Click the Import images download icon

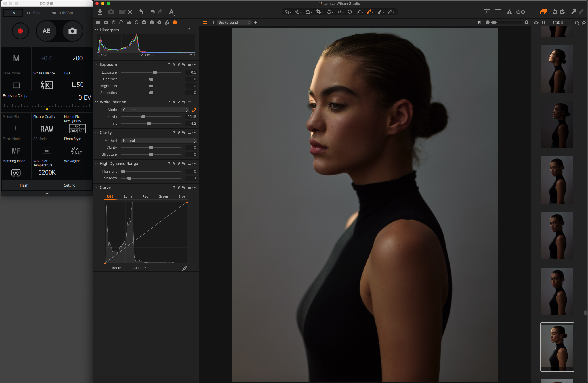tap(100, 12)
